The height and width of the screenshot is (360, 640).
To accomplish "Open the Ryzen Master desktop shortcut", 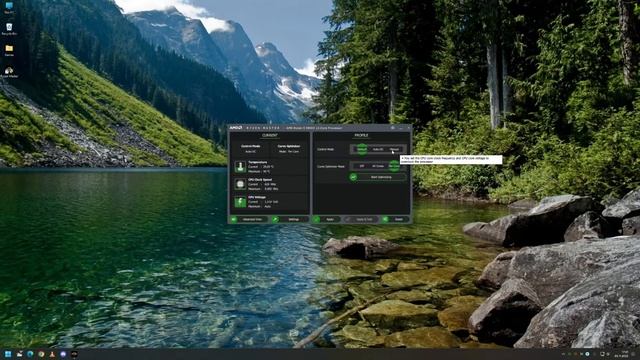I will [x=9, y=72].
